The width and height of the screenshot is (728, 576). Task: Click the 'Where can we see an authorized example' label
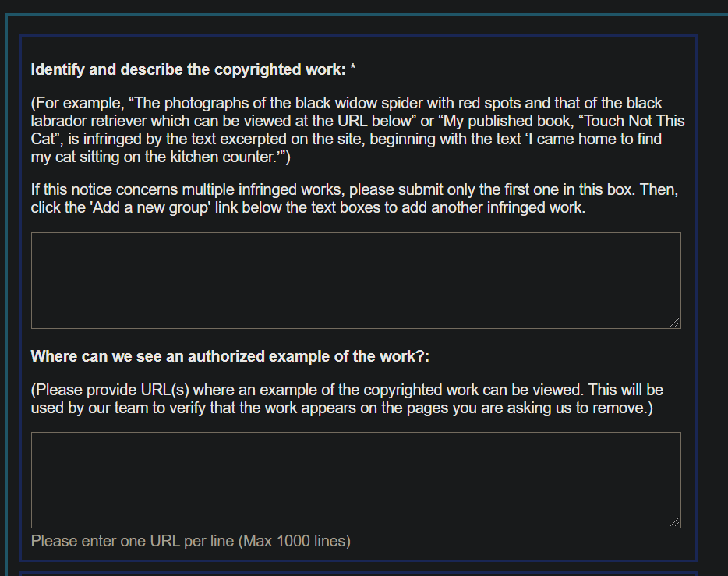(230, 357)
